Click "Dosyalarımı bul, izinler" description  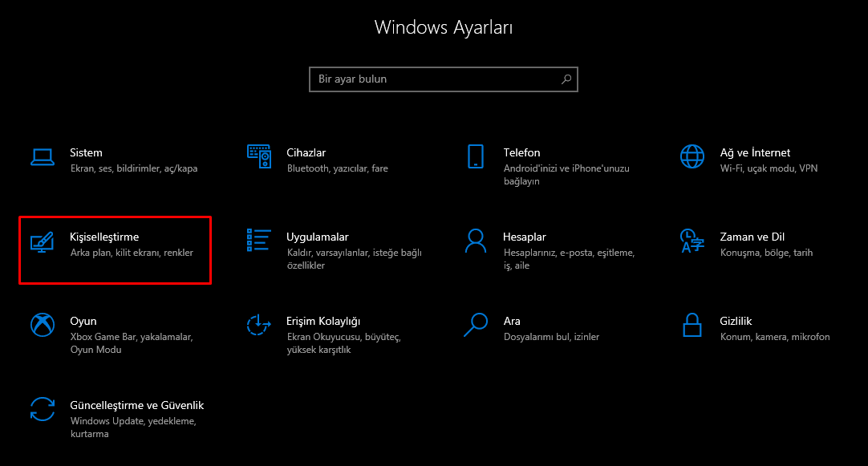tap(551, 337)
